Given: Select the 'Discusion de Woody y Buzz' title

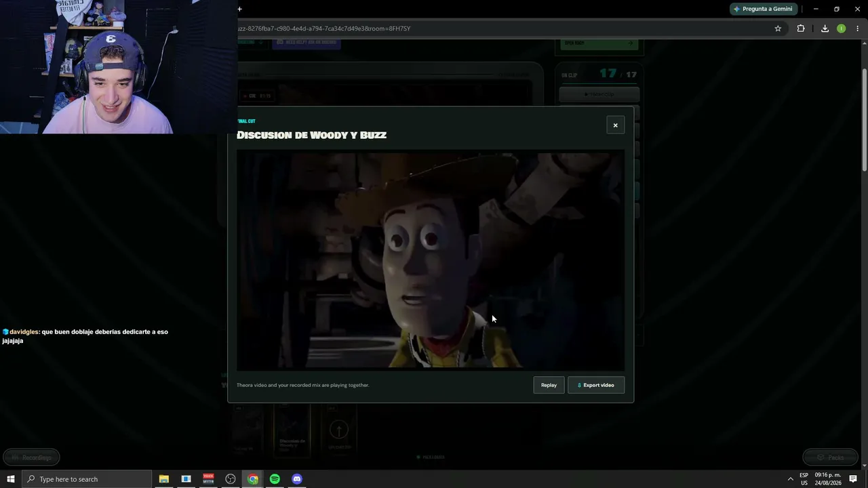Looking at the screenshot, I should [311, 135].
